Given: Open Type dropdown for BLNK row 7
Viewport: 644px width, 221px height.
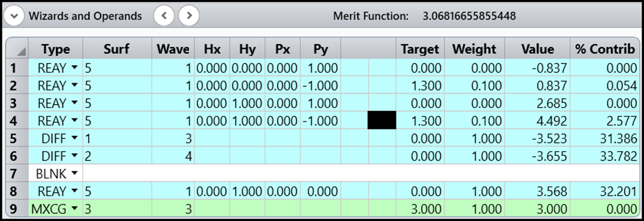Looking at the screenshot, I should click(x=74, y=174).
